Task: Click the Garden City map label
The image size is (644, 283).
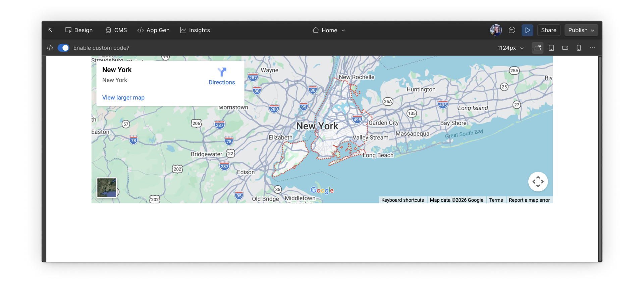Action: pyautogui.click(x=384, y=123)
